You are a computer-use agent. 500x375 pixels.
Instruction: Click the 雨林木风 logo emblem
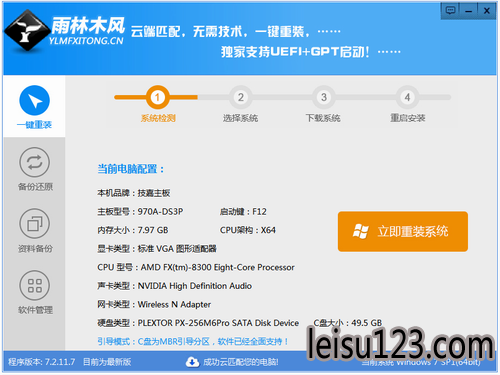[x=27, y=31]
